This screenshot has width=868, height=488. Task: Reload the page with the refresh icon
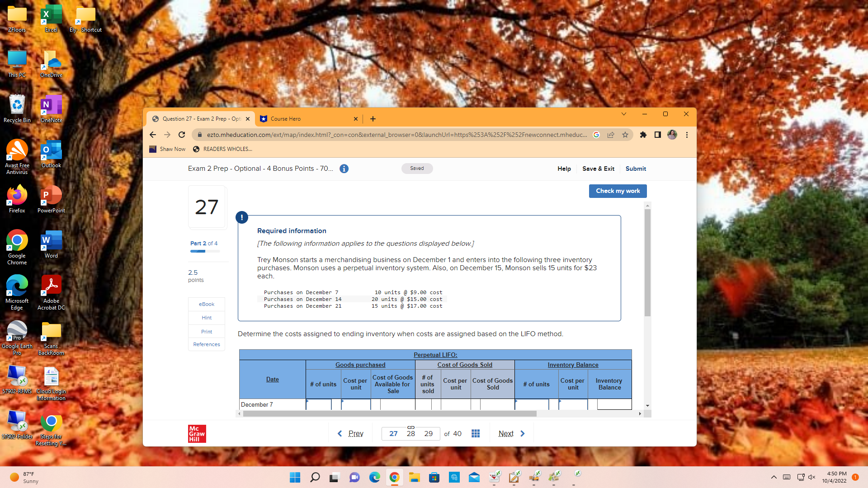click(x=182, y=135)
